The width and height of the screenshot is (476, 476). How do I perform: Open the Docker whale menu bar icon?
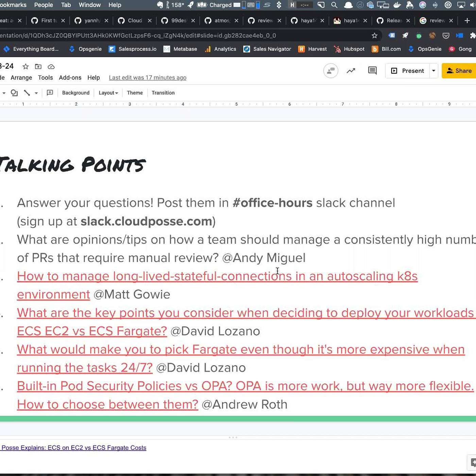(397, 5)
